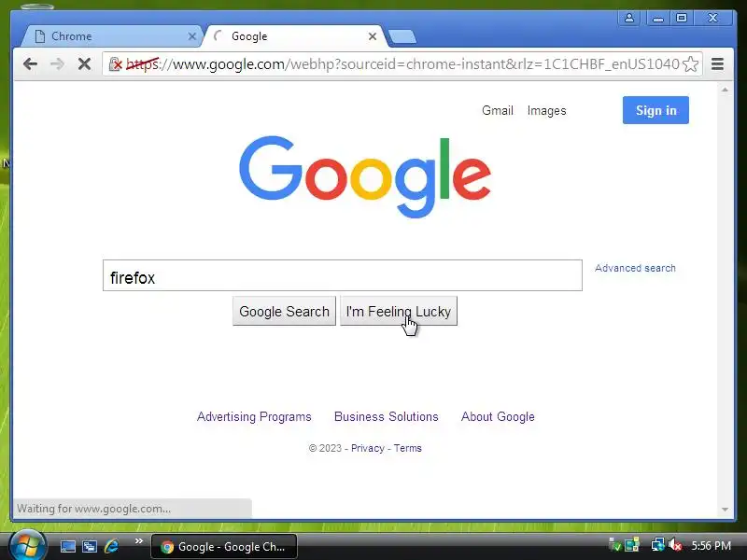Click the Google Chrome taskbar button
Screen dimensions: 747x560
tap(224, 547)
